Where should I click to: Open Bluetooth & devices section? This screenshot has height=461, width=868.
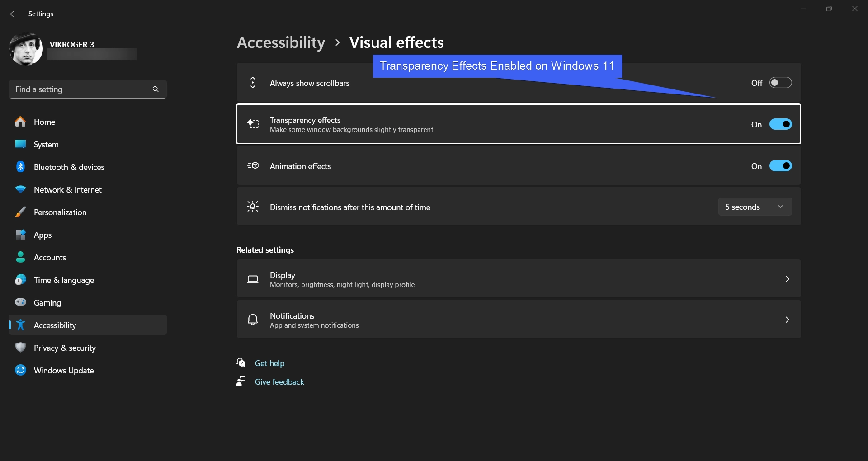pos(88,167)
